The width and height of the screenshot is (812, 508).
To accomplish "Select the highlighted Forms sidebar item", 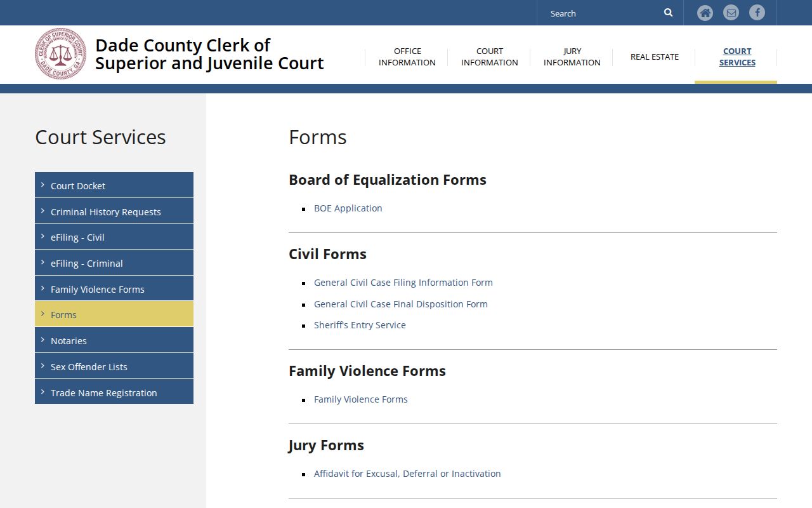I will point(114,314).
